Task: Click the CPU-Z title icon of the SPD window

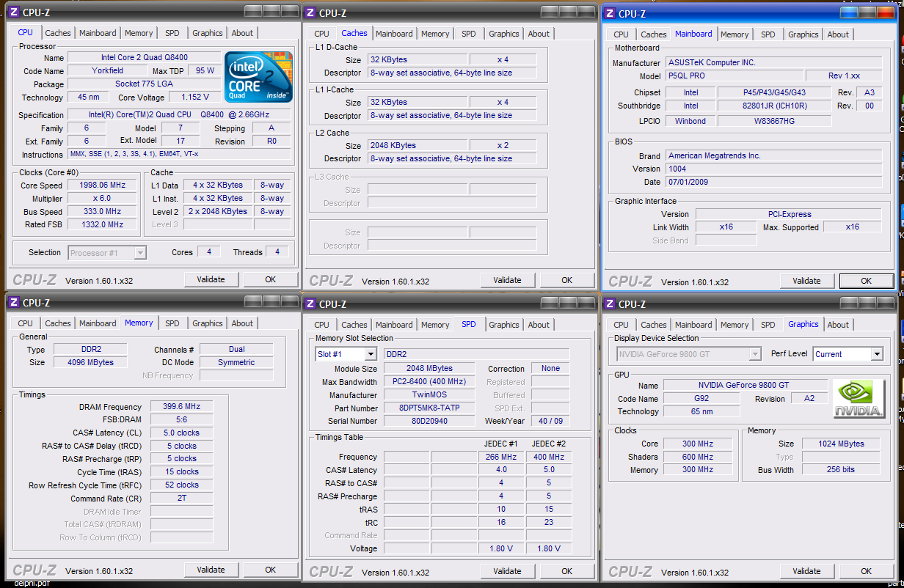Action: pyautogui.click(x=311, y=304)
